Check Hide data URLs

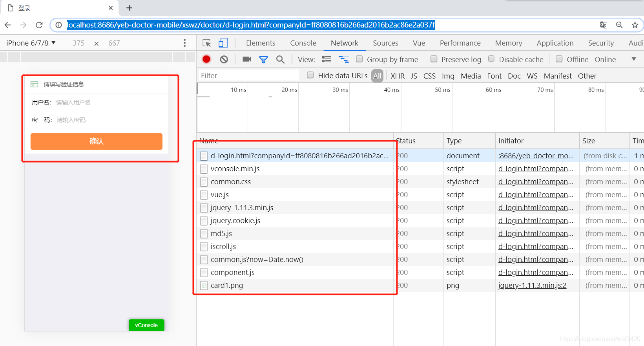(x=310, y=75)
